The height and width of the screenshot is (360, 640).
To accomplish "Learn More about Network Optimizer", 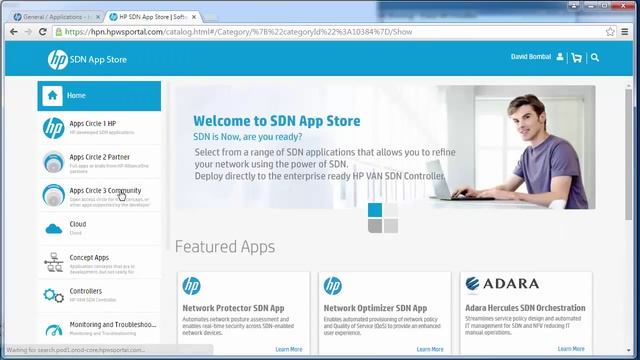I will point(430,349).
